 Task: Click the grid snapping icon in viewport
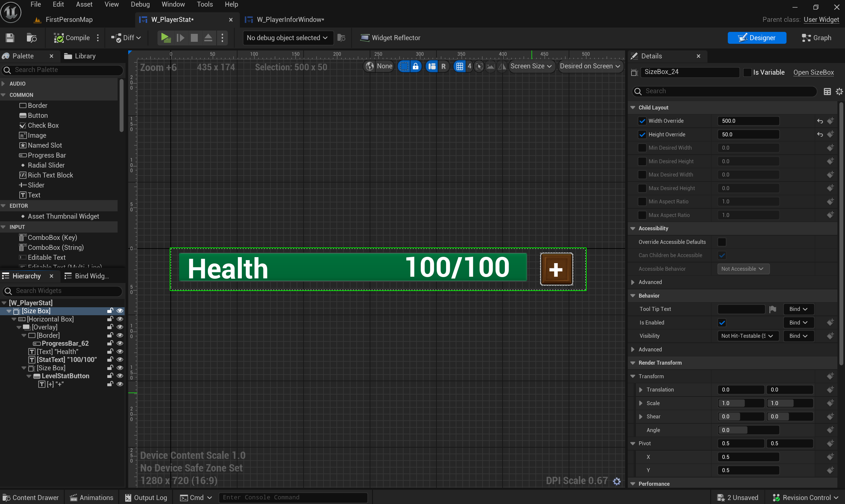click(460, 66)
